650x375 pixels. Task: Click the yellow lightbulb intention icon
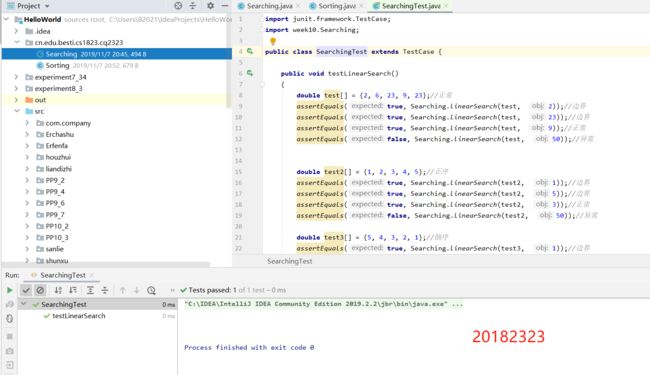point(273,41)
